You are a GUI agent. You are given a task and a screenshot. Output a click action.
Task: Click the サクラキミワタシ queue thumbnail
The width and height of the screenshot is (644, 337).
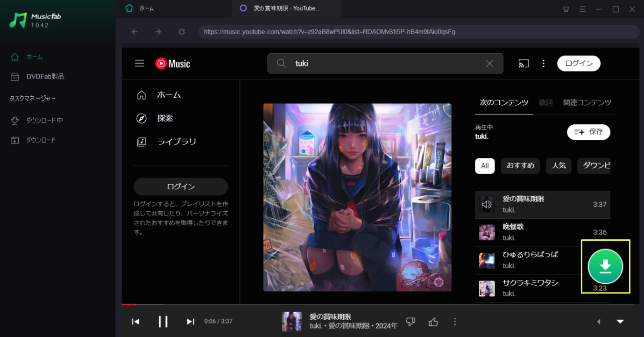pos(487,288)
